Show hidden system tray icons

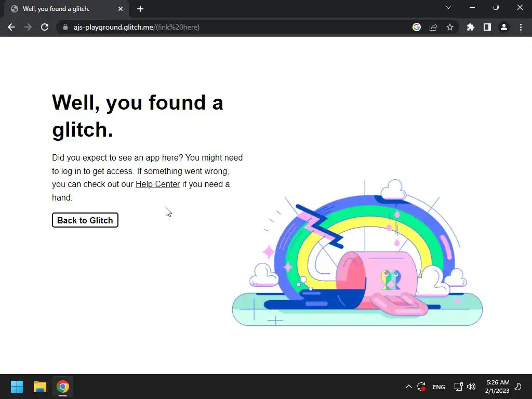click(409, 387)
